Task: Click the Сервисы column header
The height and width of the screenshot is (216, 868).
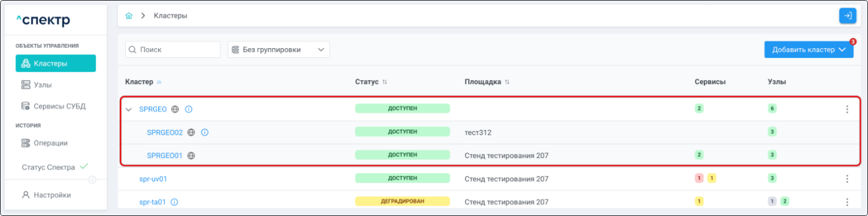Action: 710,82
